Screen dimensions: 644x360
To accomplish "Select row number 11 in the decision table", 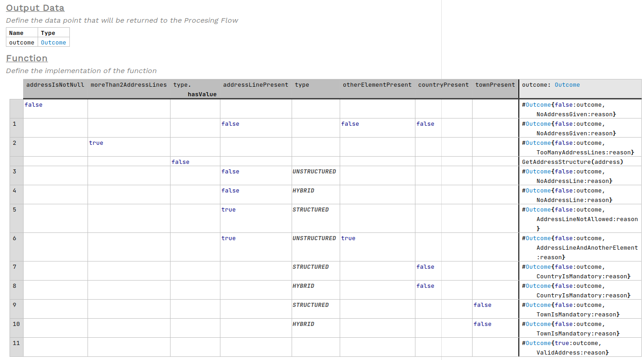I will coord(16,343).
